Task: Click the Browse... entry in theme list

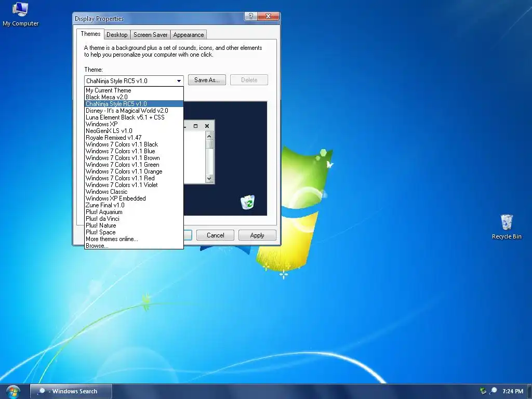Action: click(134, 246)
